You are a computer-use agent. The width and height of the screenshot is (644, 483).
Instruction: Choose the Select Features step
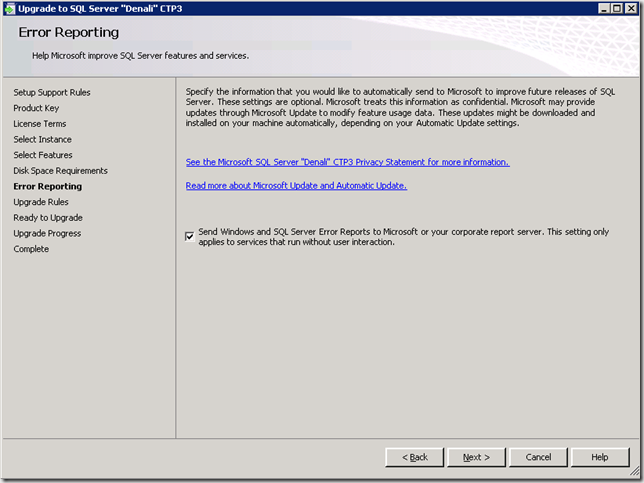(x=43, y=155)
